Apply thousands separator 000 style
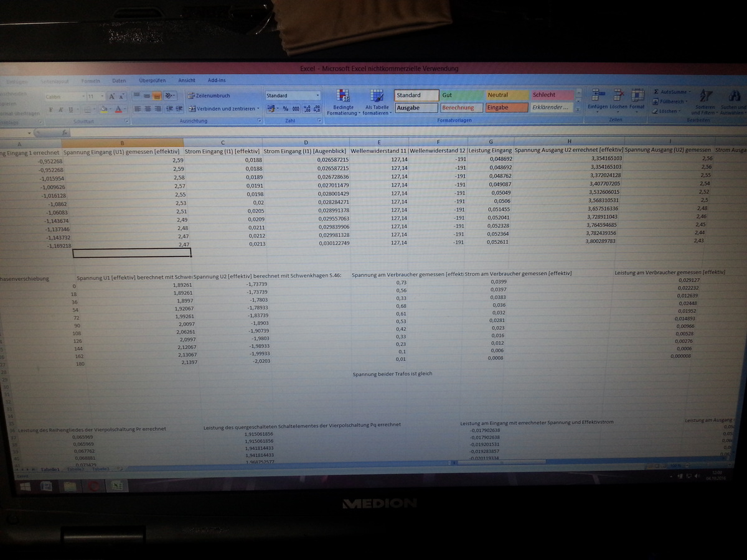This screenshot has width=747, height=560. [296, 109]
